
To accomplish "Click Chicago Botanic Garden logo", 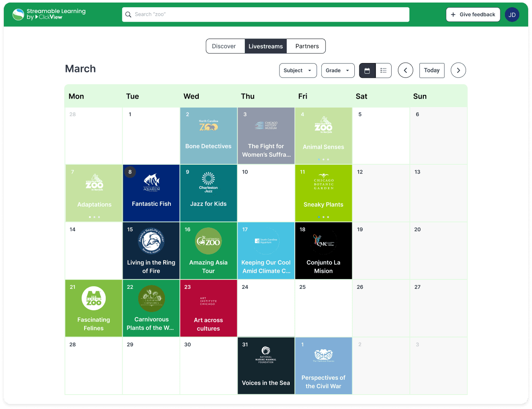I will tap(324, 182).
